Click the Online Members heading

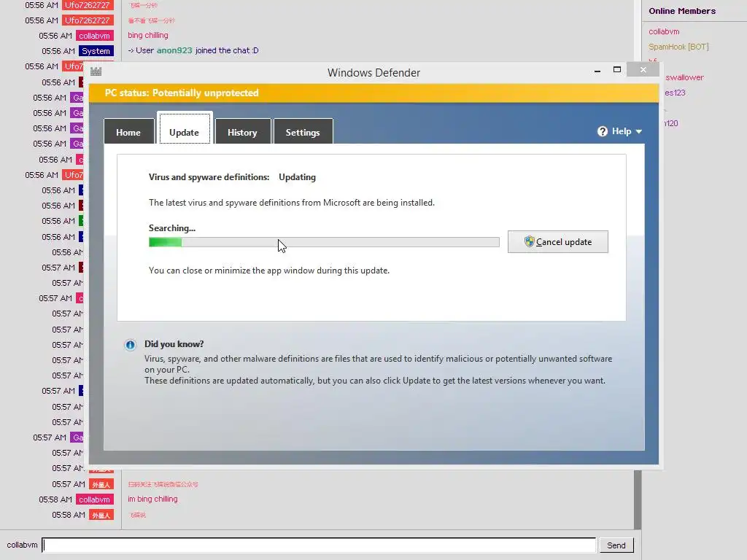click(x=682, y=11)
